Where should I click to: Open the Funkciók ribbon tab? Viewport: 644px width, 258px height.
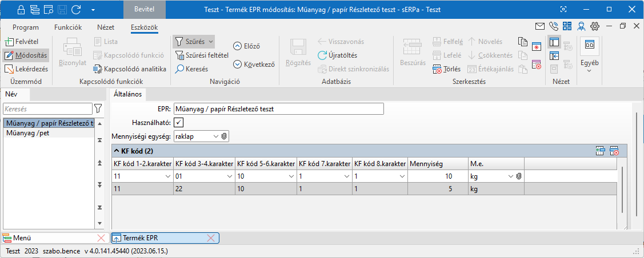tap(68, 27)
